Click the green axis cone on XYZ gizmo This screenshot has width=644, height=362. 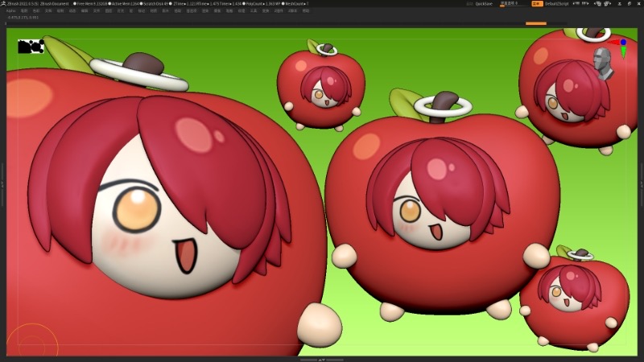[623, 51]
